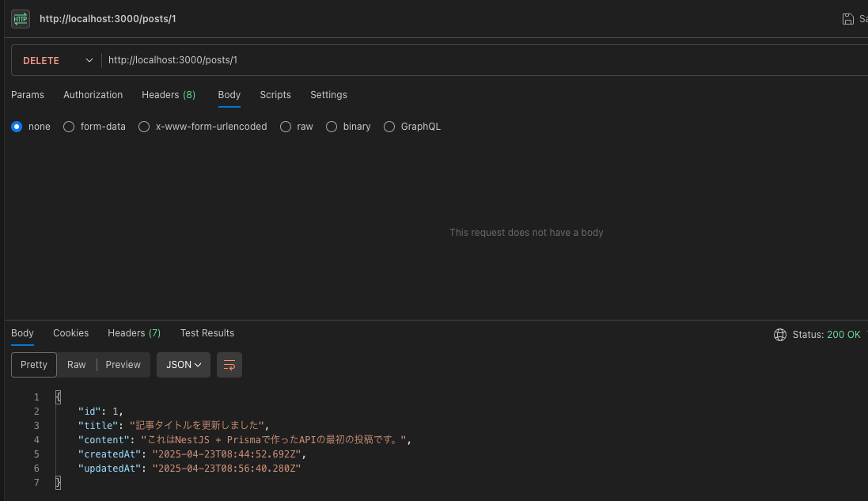This screenshot has height=501, width=868.
Task: Open request Headers (8) tab
Action: (x=169, y=95)
